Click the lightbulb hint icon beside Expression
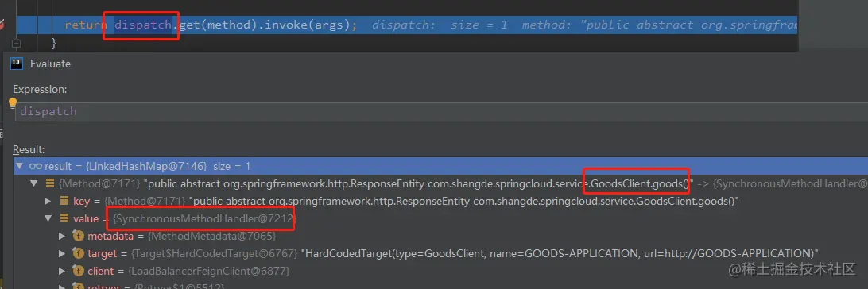This screenshot has height=289, width=868. 12,103
